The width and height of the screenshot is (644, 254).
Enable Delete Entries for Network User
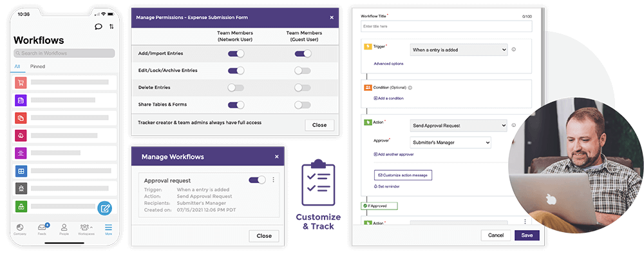[x=236, y=88]
